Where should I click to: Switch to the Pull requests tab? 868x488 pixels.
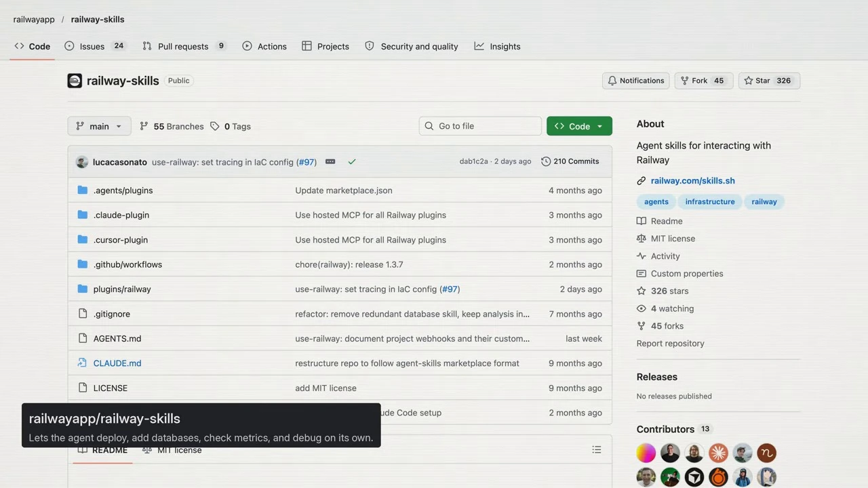pos(184,46)
